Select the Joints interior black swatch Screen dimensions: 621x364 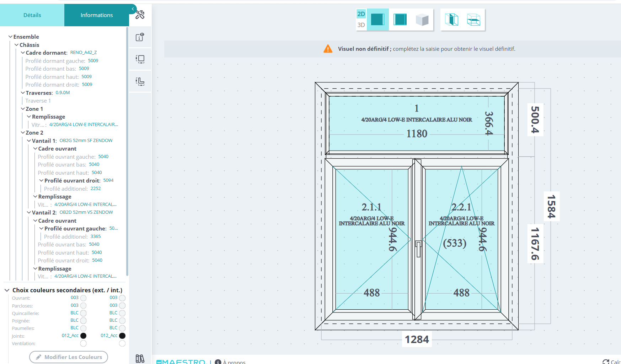[x=122, y=336]
